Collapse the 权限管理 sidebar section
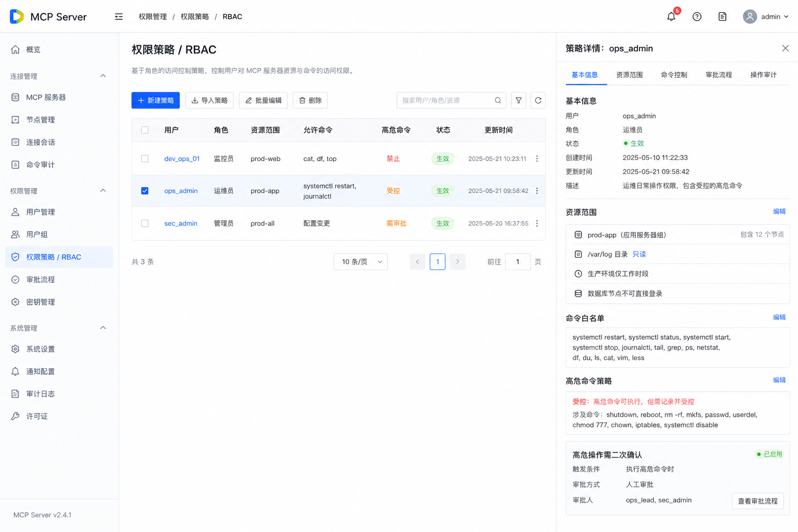 [103, 191]
